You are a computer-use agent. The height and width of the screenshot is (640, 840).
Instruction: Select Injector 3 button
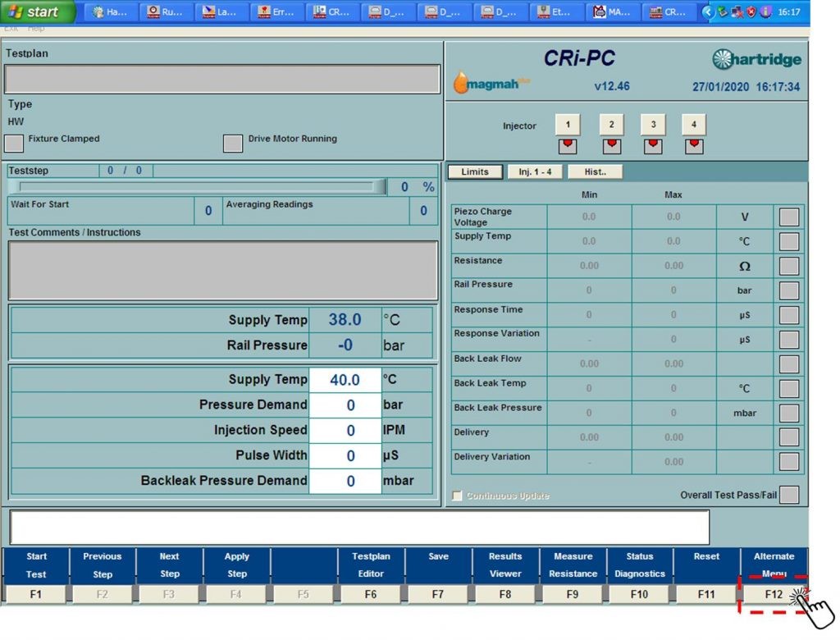(652, 125)
